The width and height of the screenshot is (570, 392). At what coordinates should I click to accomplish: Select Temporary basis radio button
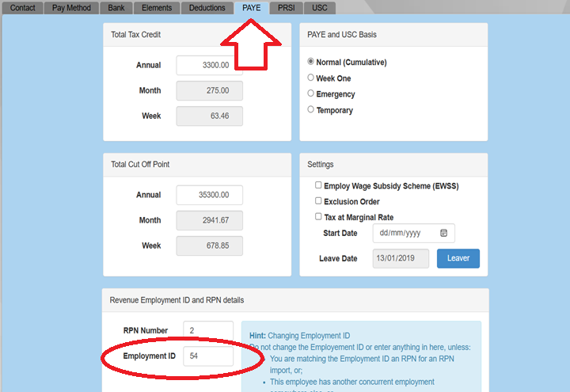[310, 110]
